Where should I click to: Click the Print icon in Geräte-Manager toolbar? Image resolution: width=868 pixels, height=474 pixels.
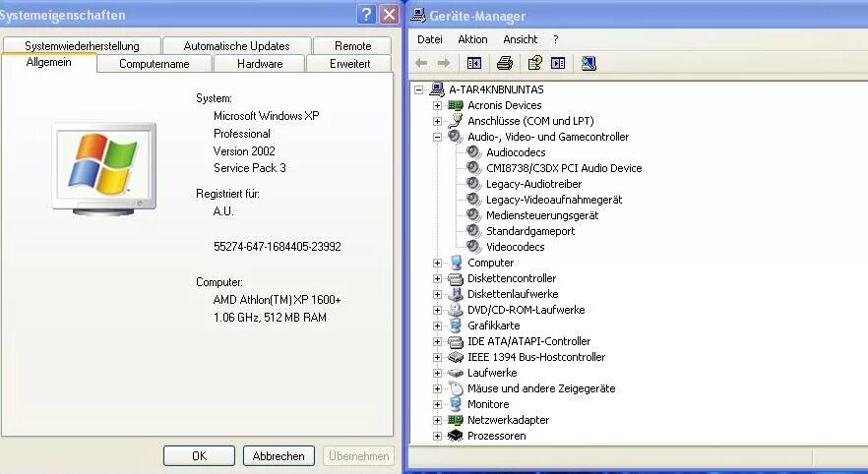[504, 63]
